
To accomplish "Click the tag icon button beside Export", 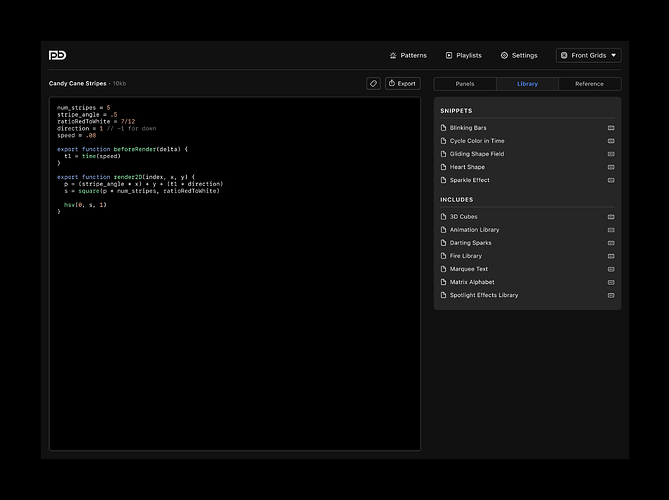I will 373,84.
